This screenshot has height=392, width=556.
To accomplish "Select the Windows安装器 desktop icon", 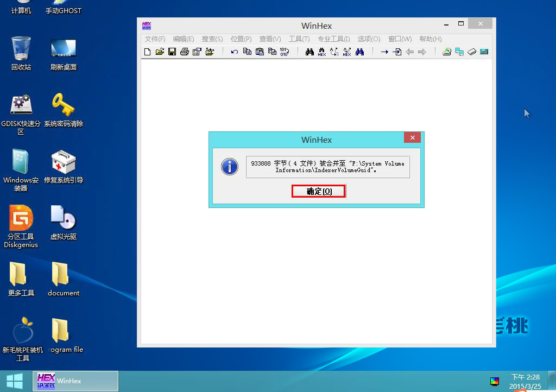I will (x=21, y=170).
